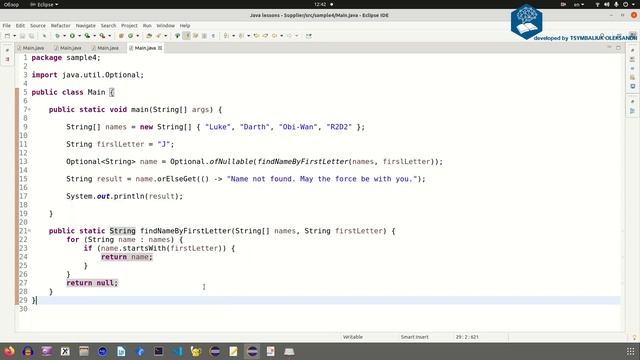The height and width of the screenshot is (360, 640).
Task: Open the Run menu
Action: [x=147, y=25]
